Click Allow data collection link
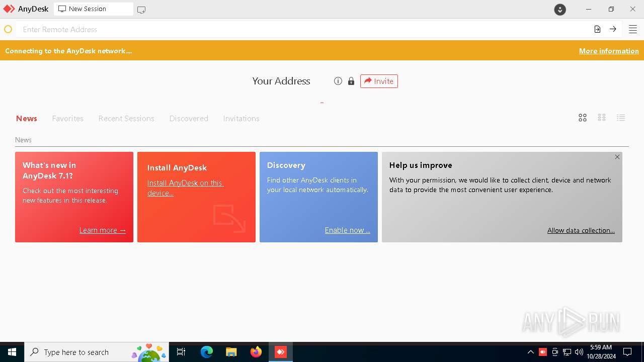The image size is (644, 362). 581,230
